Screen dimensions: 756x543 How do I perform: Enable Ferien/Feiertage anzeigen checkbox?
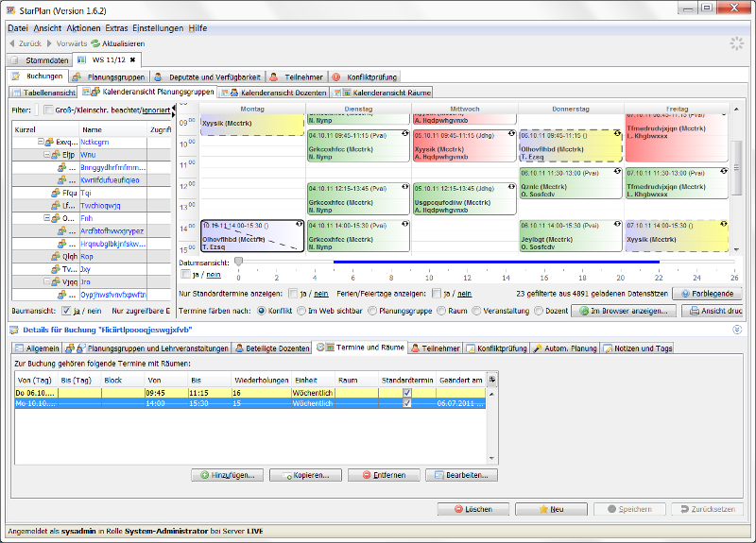tap(437, 294)
